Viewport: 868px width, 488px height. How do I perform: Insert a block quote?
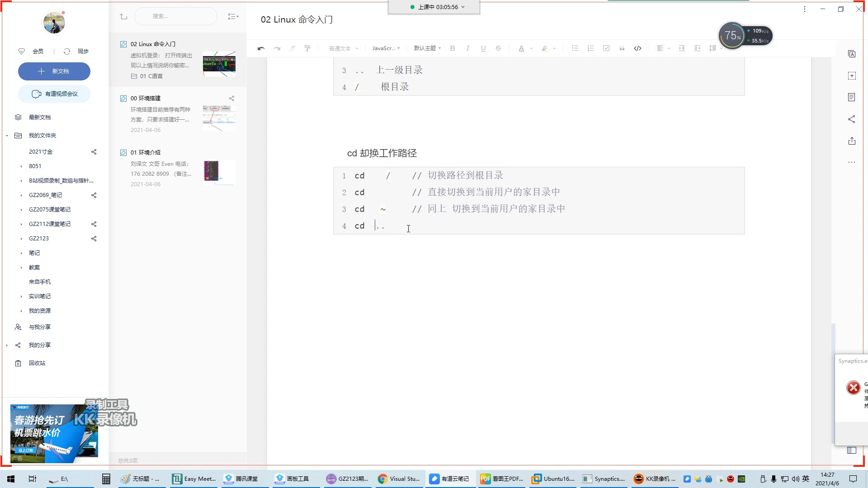622,48
